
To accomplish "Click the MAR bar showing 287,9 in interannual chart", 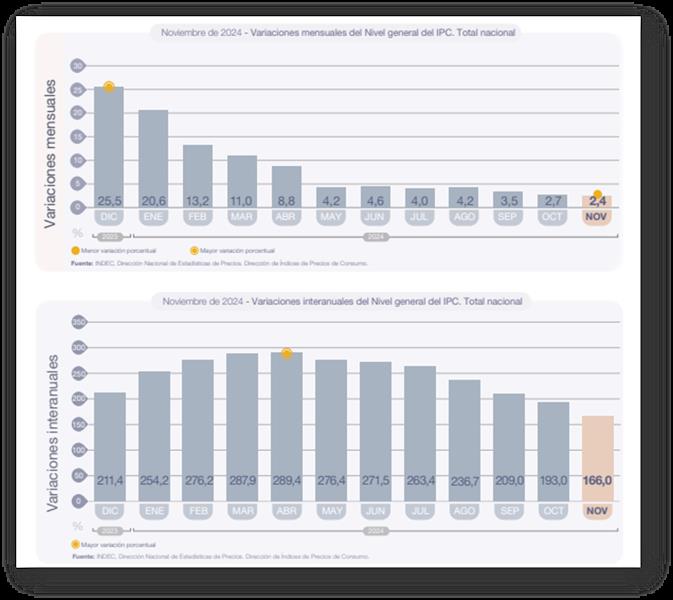I will 242,420.
